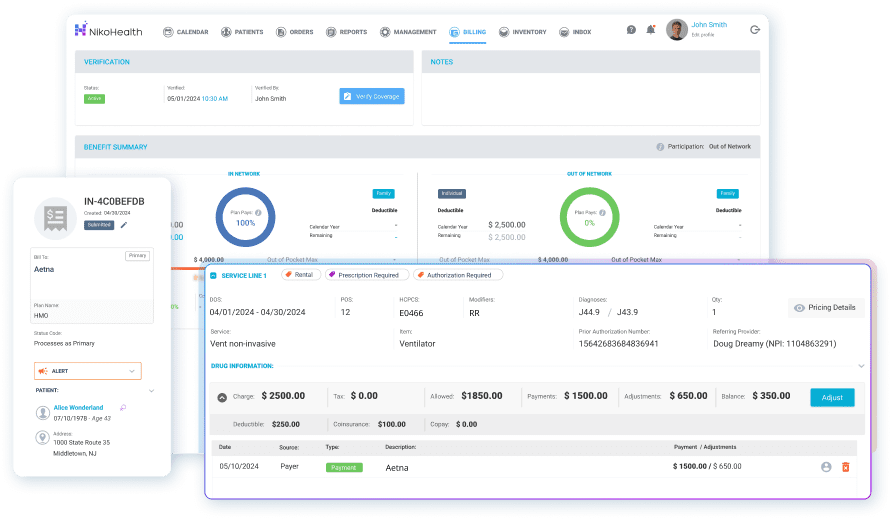Click the address location pin icon
The height and width of the screenshot is (520, 892).
click(x=43, y=438)
